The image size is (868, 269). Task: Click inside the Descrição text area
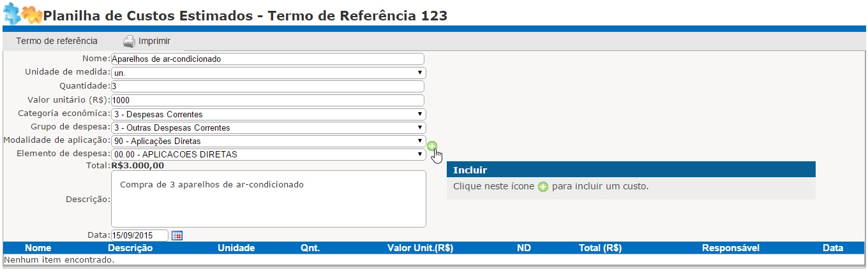click(269, 199)
